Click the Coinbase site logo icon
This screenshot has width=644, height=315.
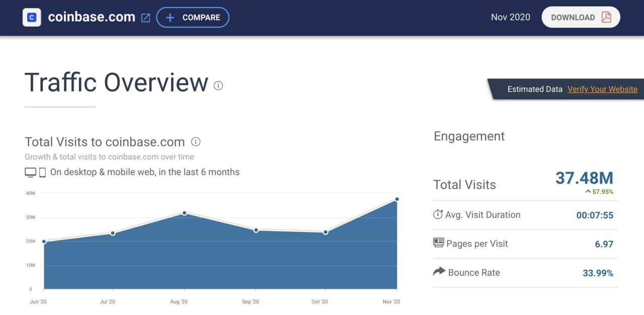32,17
